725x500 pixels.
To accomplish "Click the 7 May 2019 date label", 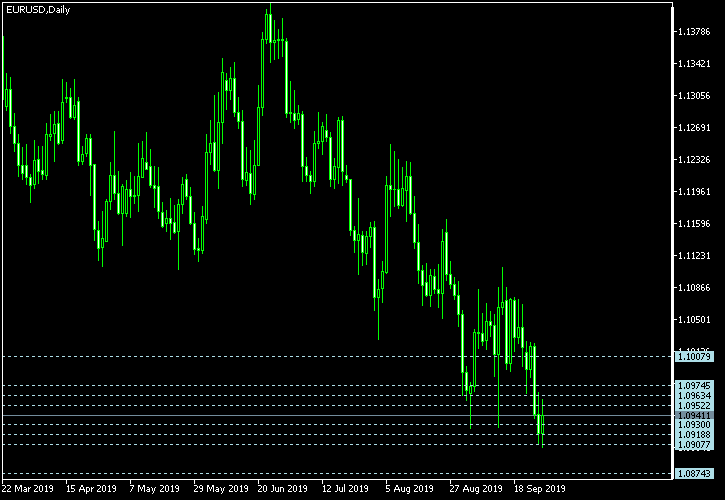I will click(154, 488).
